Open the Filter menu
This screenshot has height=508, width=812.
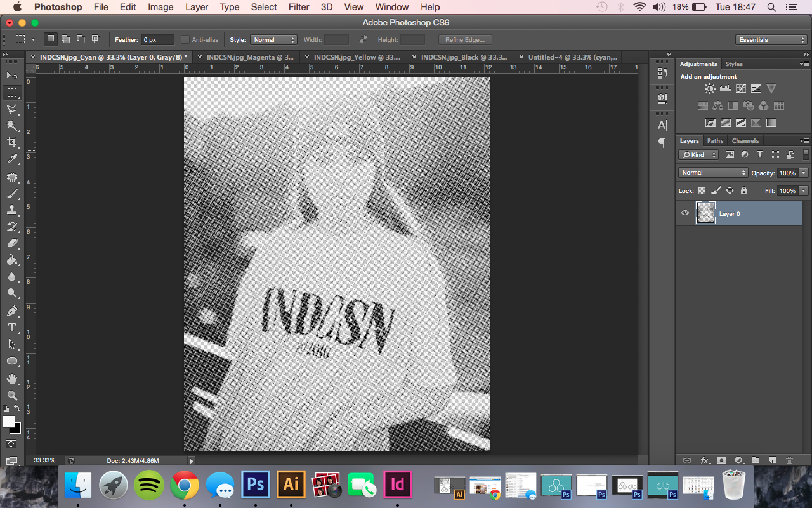coord(299,7)
